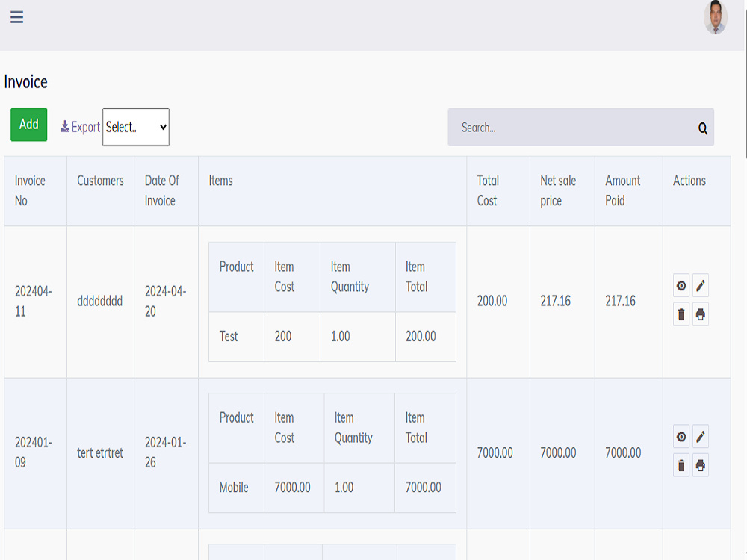The image size is (747, 560).
Task: Print invoice 202404-11 with printer icon
Action: pos(700,314)
